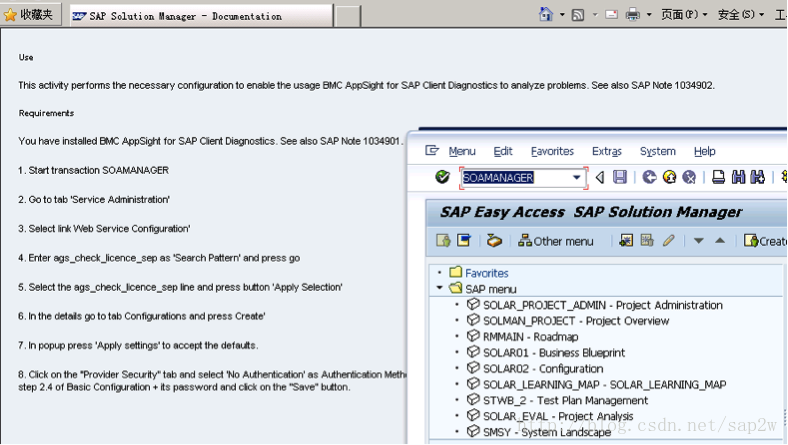Click text '1. Start transaction SOAMANAGER'
788x445 pixels.
click(93, 170)
